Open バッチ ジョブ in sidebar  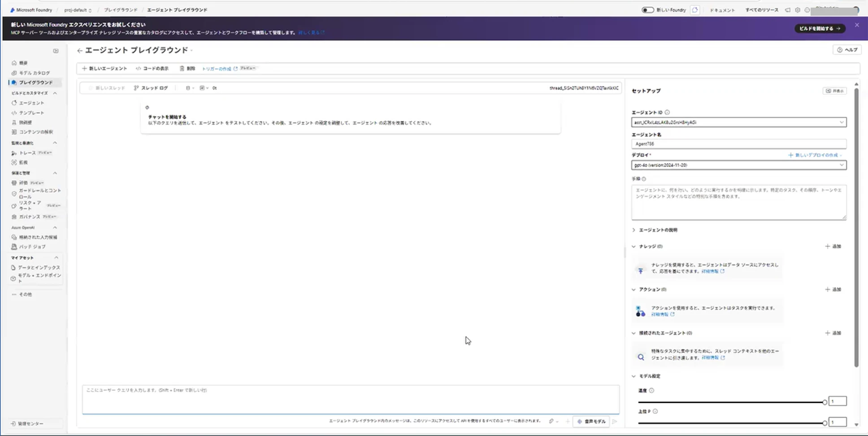pos(32,246)
